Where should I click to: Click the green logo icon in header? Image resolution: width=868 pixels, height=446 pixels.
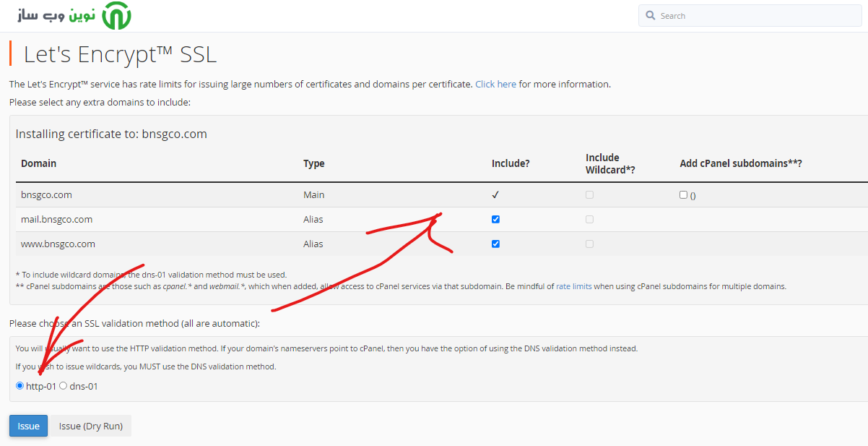point(116,15)
